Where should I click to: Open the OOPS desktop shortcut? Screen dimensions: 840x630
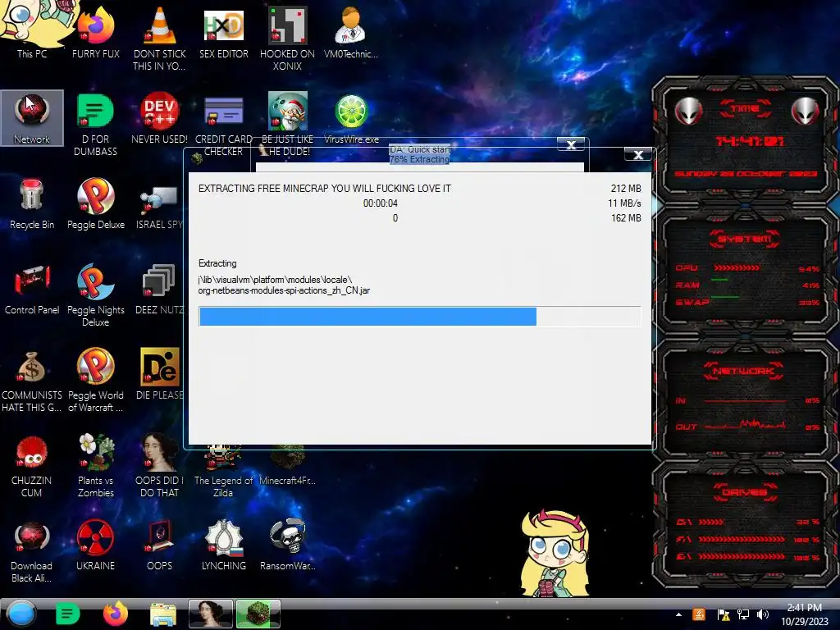159,545
